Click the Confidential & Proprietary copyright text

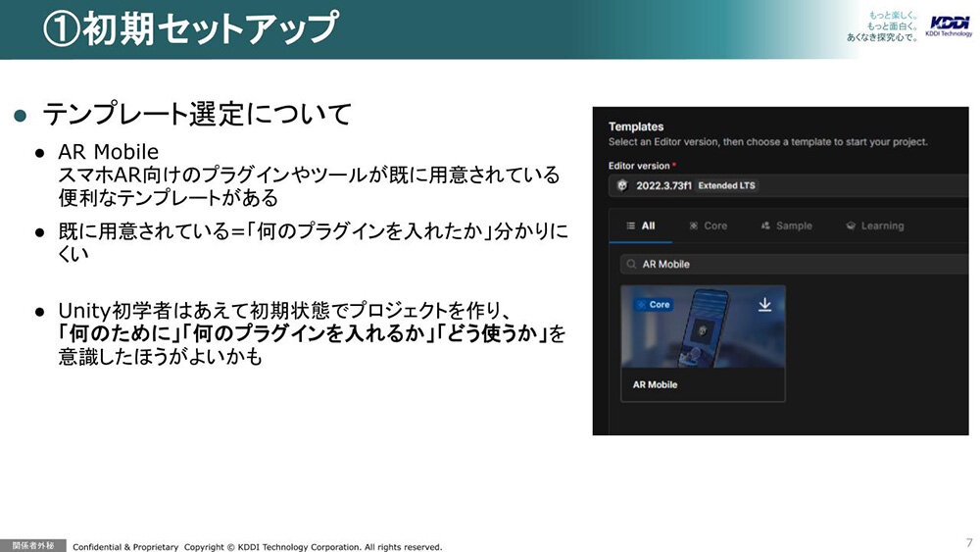257,546
